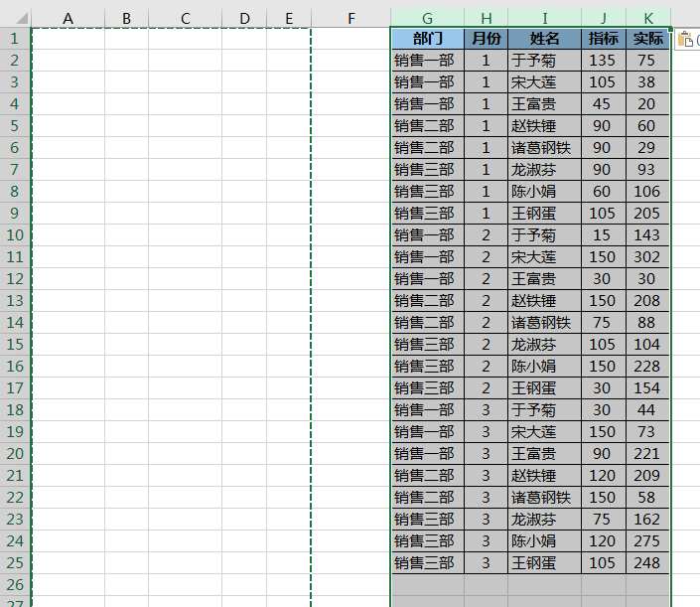Click the Select All corner triangle
Screen dimensions: 700x607
(22, 18)
